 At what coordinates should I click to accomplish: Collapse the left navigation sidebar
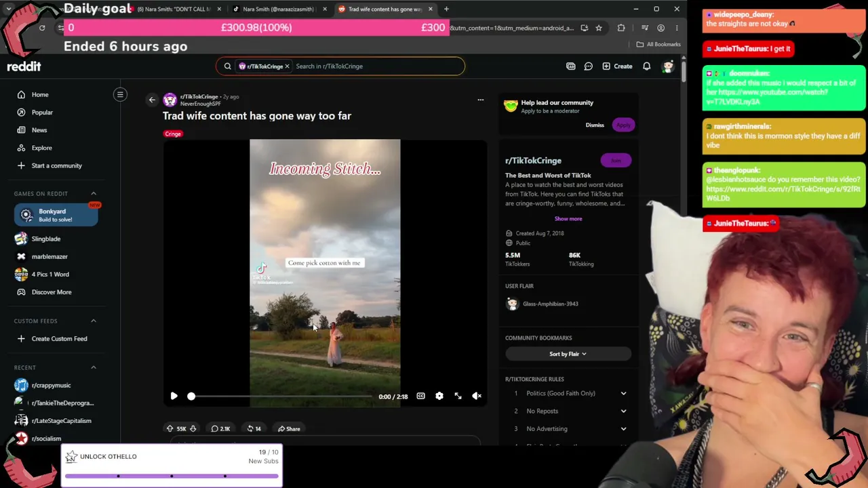[x=120, y=94]
